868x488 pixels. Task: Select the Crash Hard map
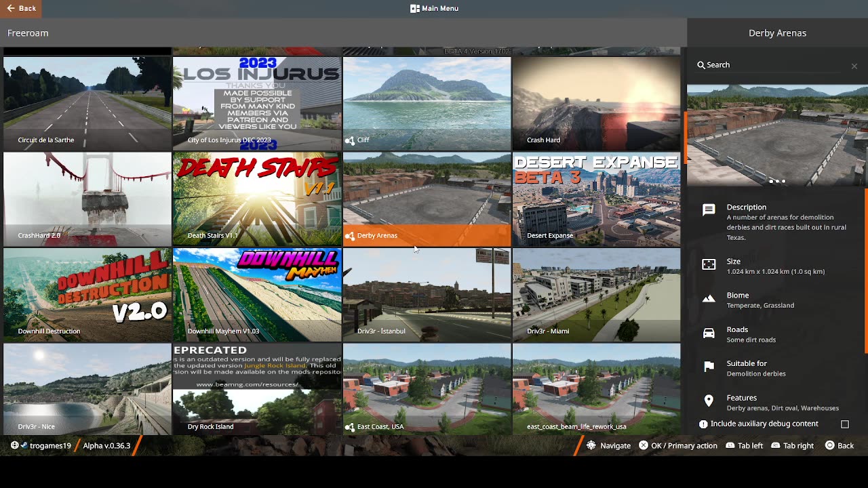596,103
